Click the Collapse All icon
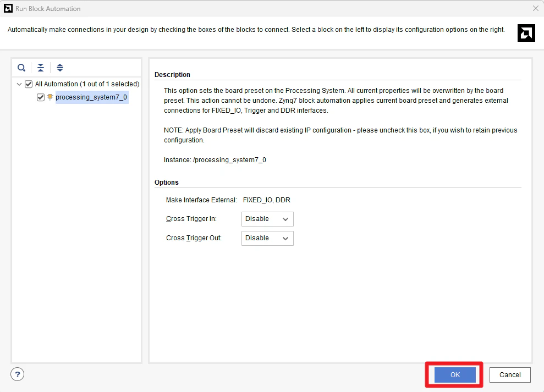The width and height of the screenshot is (544, 392). point(41,68)
